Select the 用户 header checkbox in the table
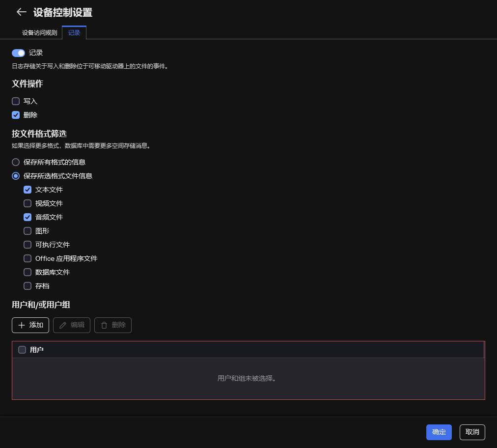Image resolution: width=497 pixels, height=448 pixels. (22, 349)
